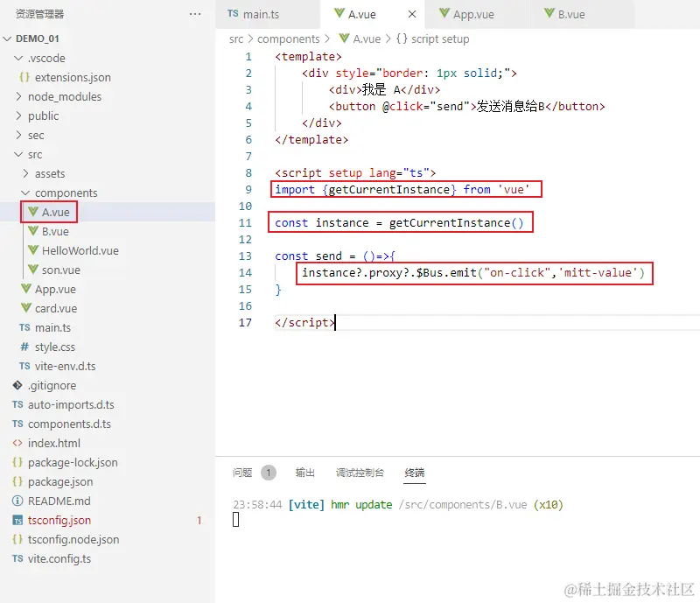Click the problems count badge 1
Viewport: 700px width, 603px height.
269,473
